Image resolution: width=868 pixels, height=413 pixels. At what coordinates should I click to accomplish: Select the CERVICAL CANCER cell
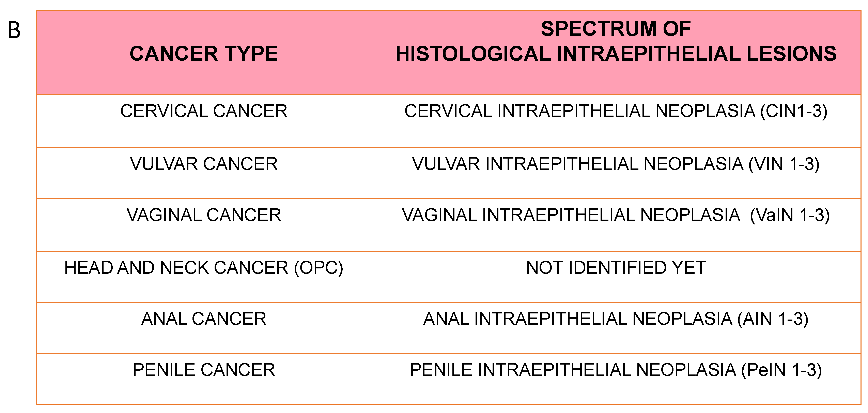[203, 111]
